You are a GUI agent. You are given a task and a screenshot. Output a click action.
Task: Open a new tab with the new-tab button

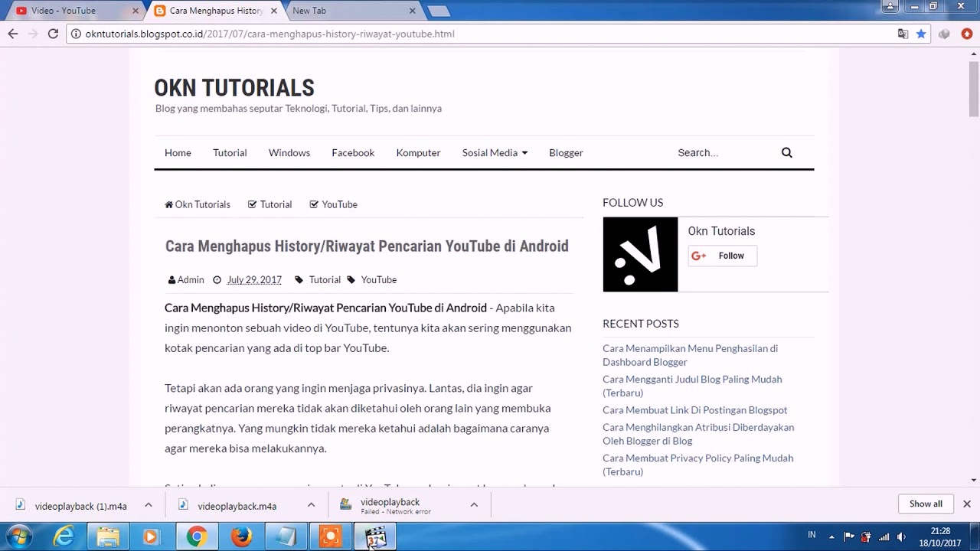click(439, 11)
